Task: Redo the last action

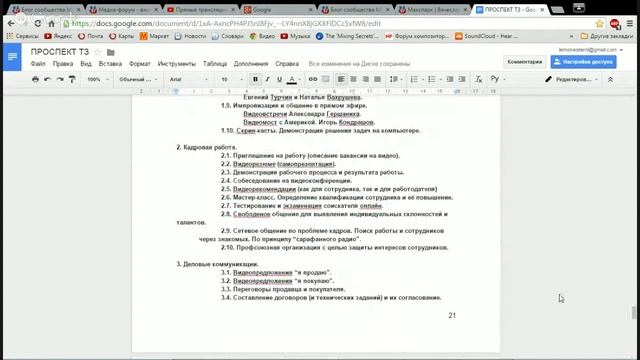Action: (60, 79)
